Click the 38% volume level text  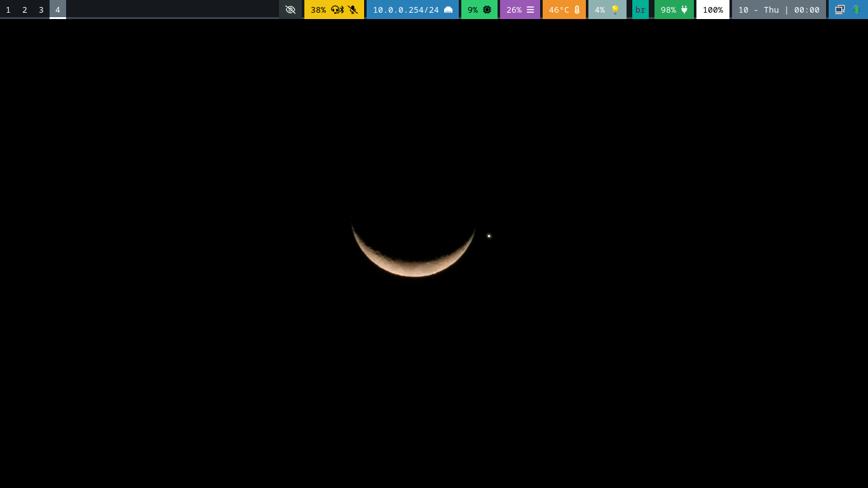tap(318, 10)
